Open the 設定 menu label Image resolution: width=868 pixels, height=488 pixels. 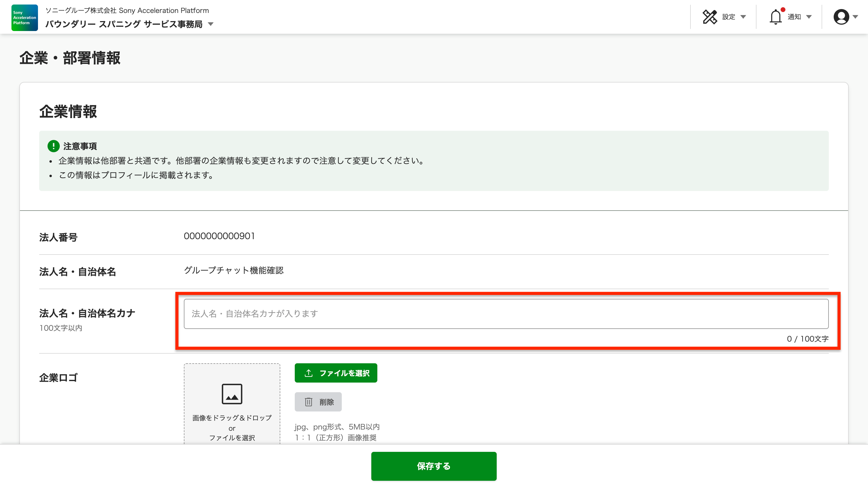[728, 17]
